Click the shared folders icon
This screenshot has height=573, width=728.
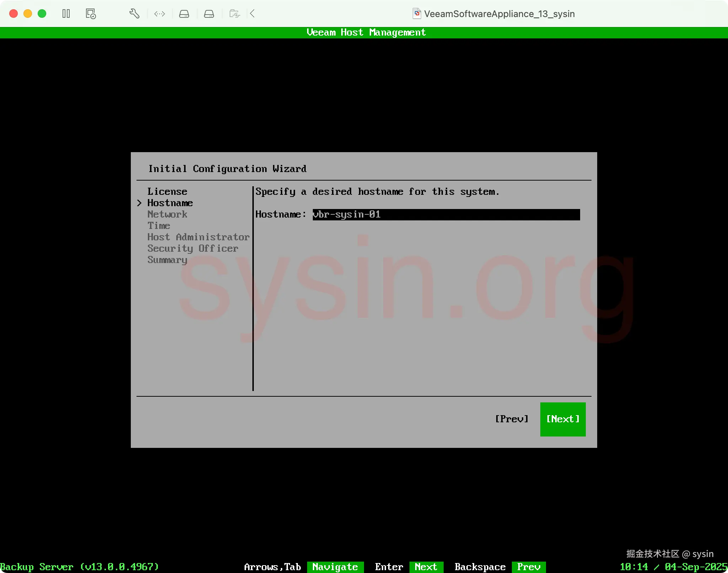pyautogui.click(x=234, y=14)
